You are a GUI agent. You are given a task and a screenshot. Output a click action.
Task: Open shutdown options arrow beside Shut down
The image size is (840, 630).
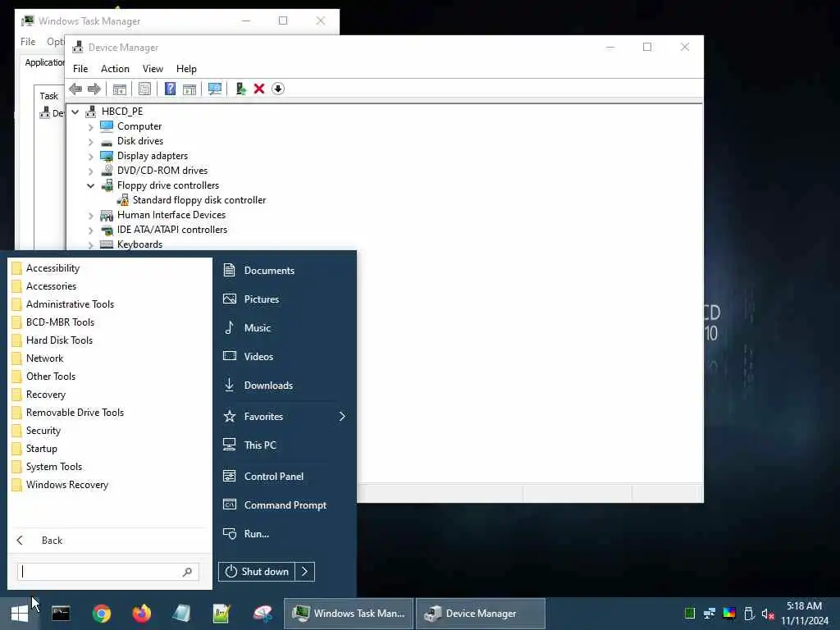tap(305, 572)
